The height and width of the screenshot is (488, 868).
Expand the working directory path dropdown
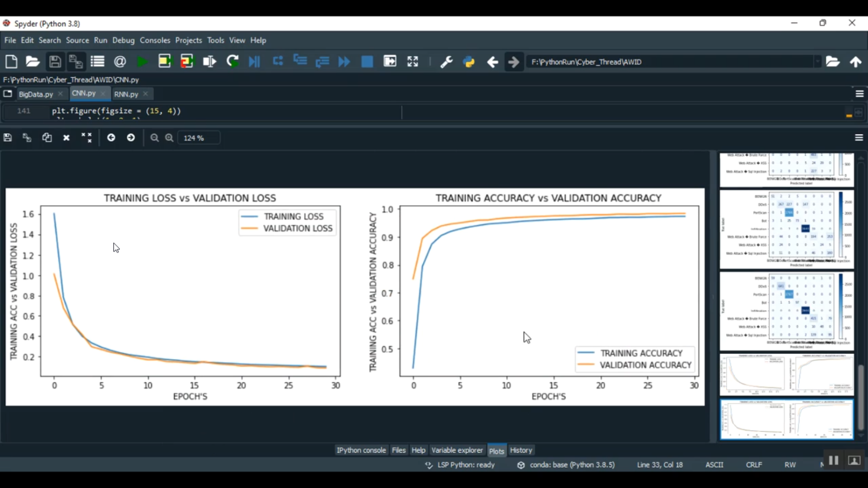(x=817, y=62)
